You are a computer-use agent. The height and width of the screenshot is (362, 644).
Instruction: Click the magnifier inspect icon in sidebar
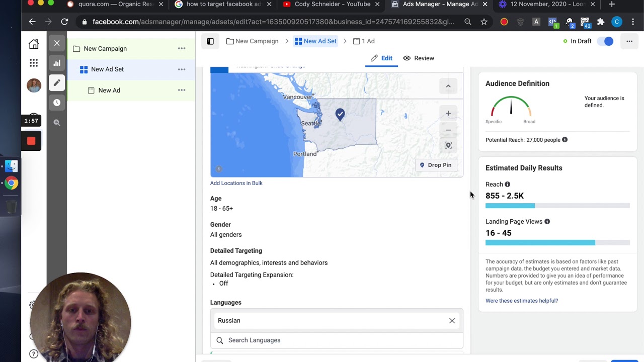click(57, 123)
